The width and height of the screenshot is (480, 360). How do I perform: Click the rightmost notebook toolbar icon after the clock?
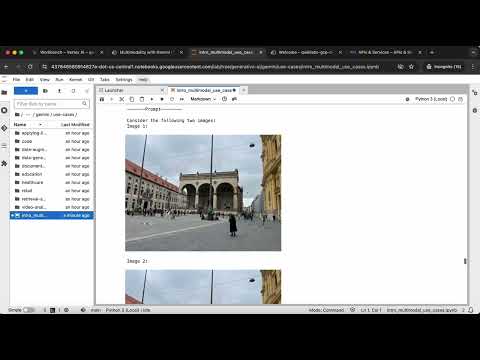(x=234, y=99)
